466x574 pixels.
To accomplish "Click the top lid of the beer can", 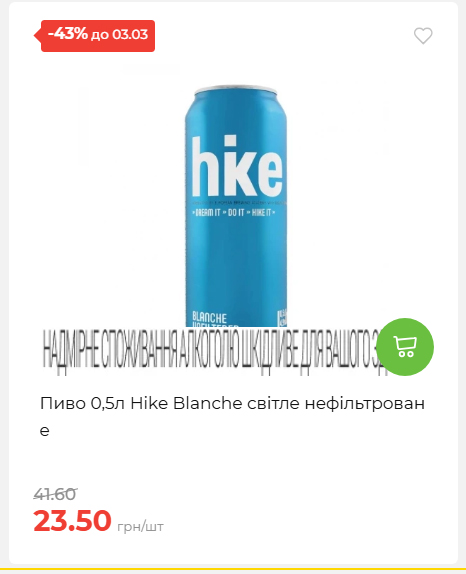I will coord(236,89).
